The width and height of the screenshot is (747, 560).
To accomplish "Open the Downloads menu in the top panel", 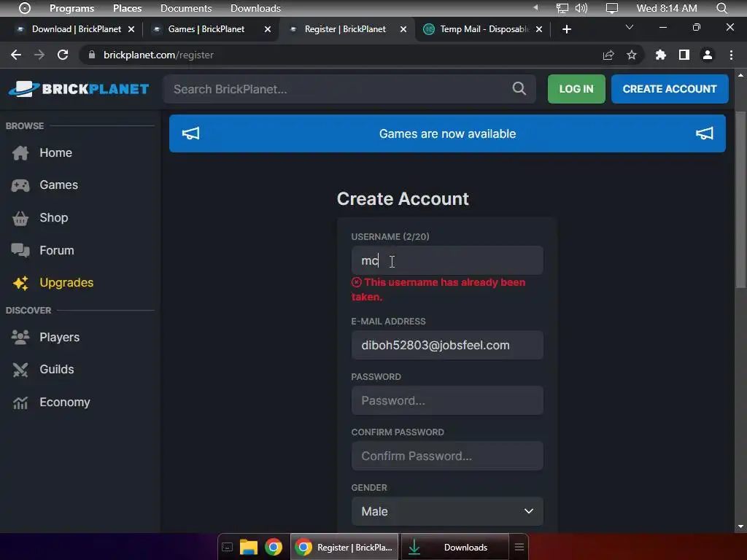I will point(255,8).
